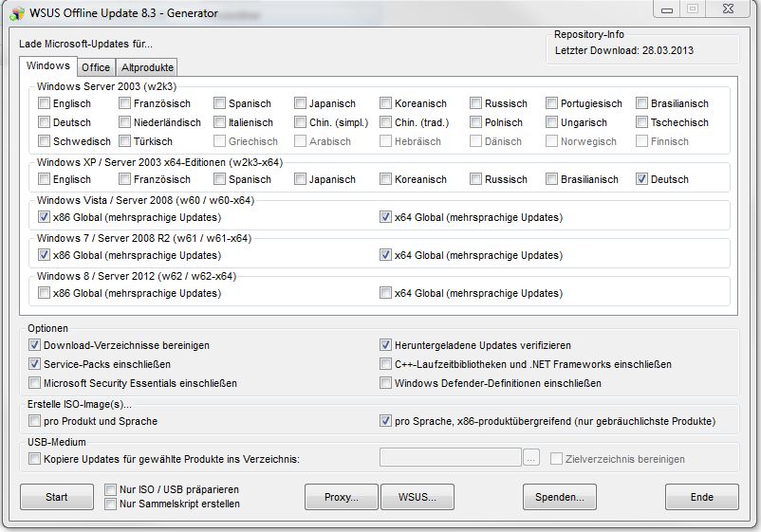
Task: Select the Windows tab
Action: (47, 66)
